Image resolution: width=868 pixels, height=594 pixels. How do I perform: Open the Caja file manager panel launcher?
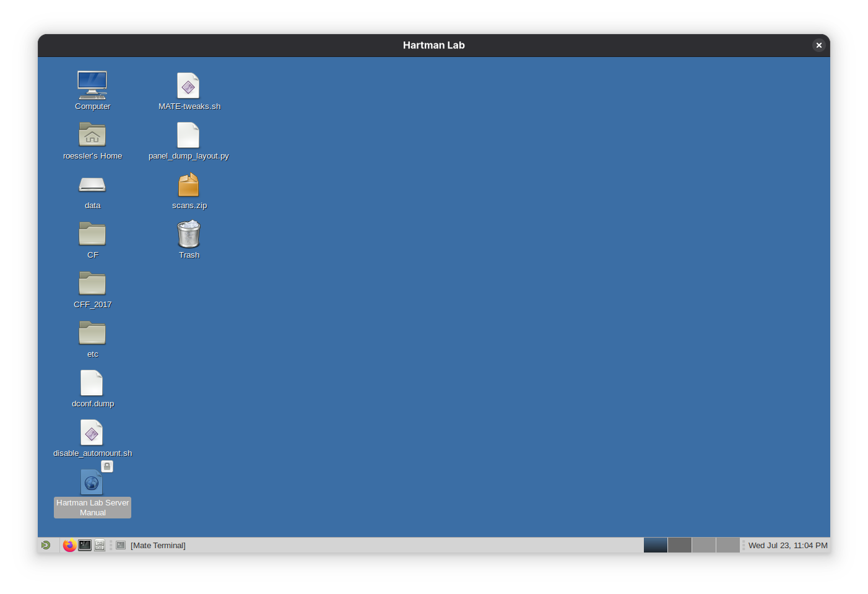click(100, 545)
